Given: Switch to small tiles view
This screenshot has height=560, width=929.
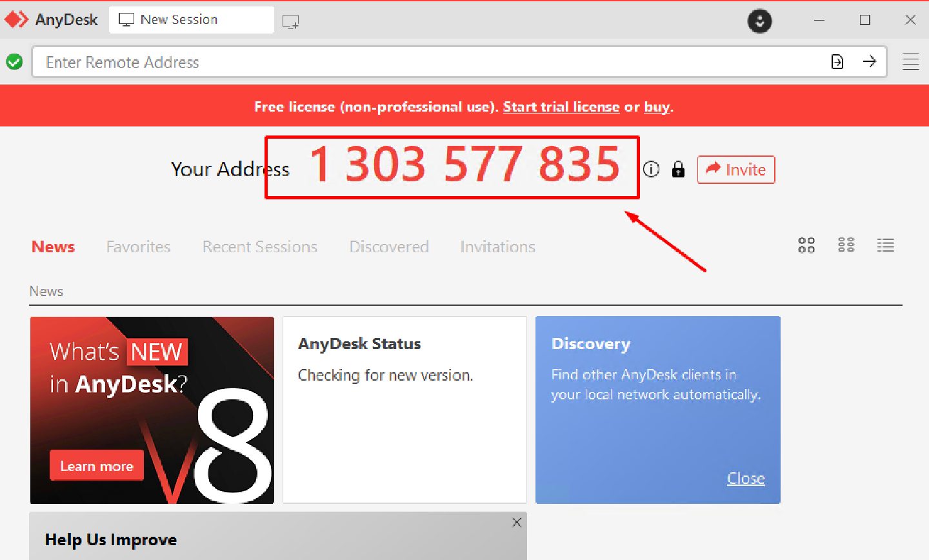Looking at the screenshot, I should [846, 245].
